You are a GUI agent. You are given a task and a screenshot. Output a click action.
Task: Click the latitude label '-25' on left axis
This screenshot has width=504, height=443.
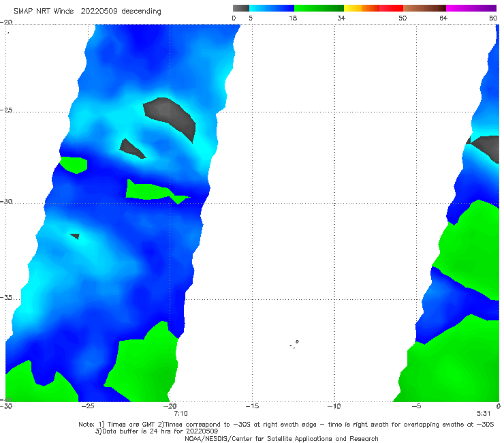(6, 110)
